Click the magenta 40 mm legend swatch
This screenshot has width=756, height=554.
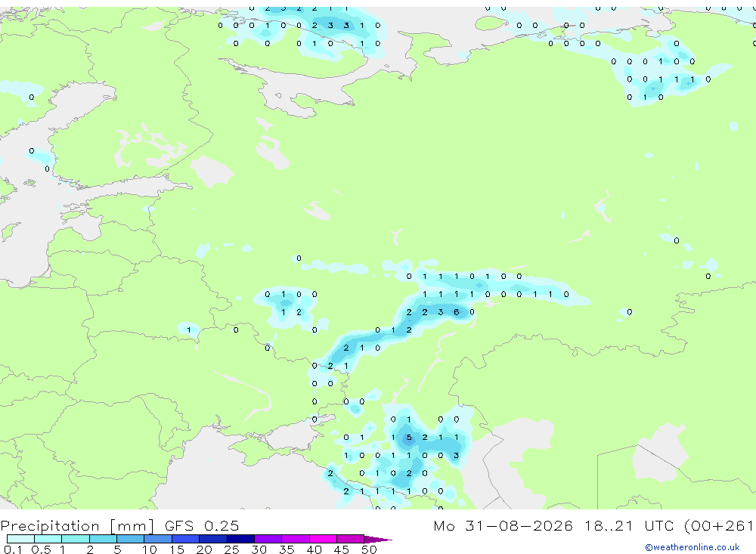pyautogui.click(x=323, y=539)
